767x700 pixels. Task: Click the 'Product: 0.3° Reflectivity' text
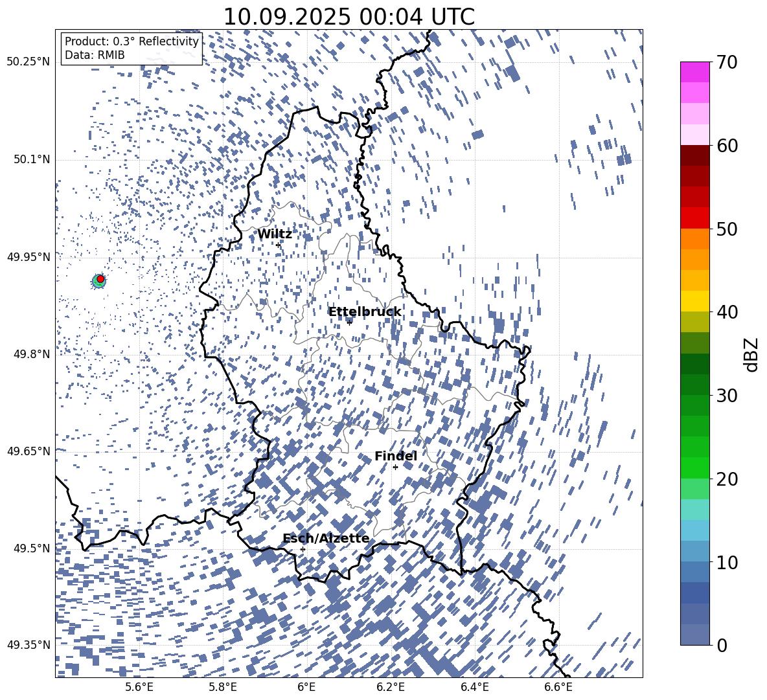point(132,41)
